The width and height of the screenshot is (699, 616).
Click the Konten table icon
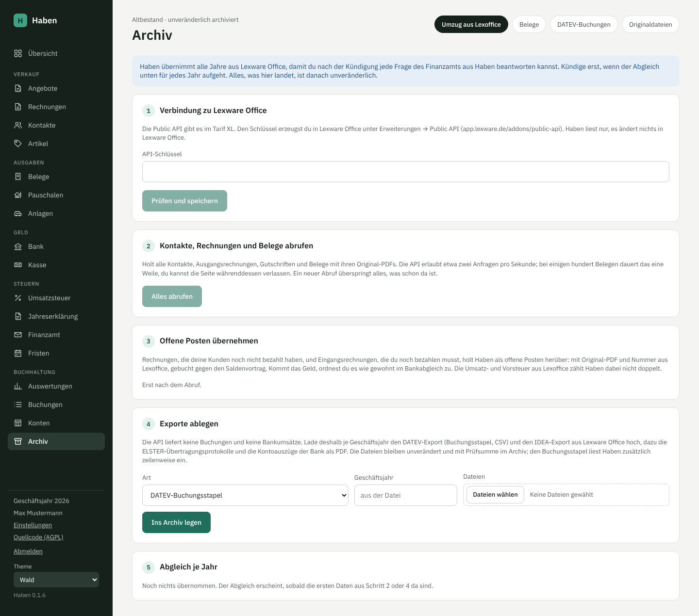tap(18, 423)
